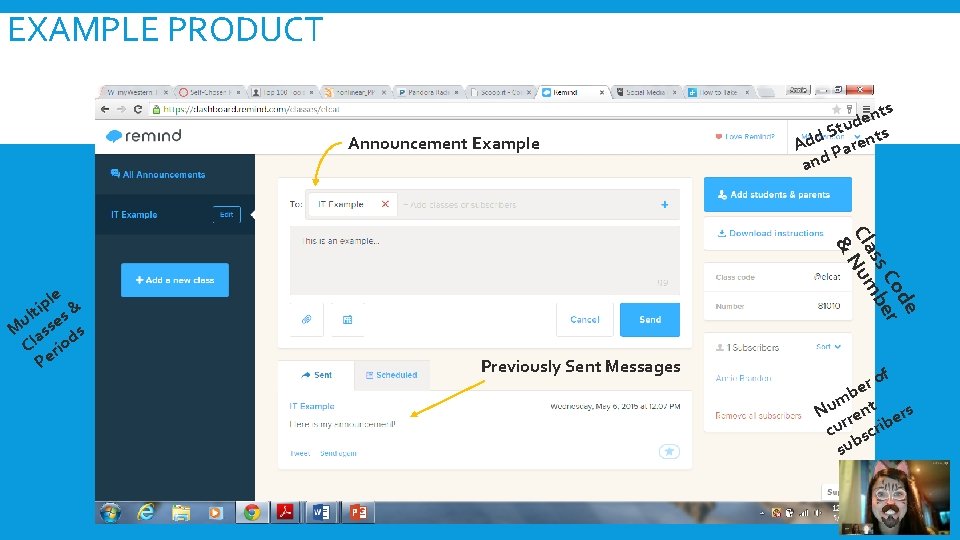
Task: Click Add a new class
Action: [x=174, y=280]
